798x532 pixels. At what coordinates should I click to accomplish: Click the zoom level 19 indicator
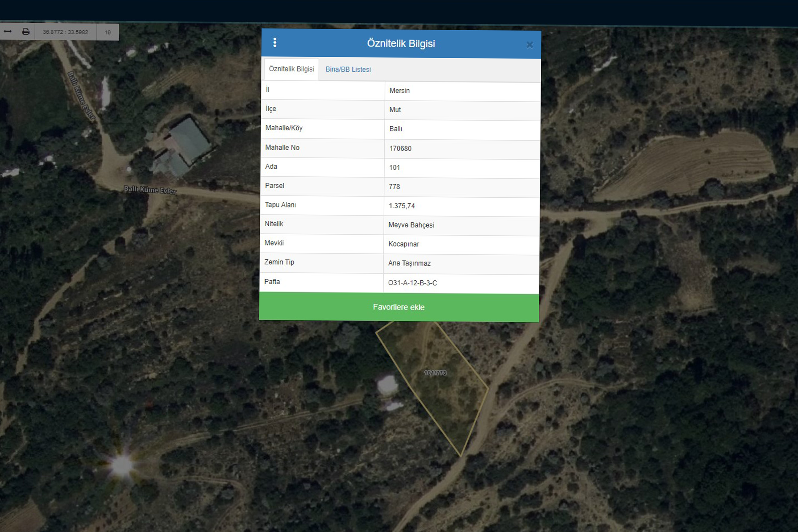point(107,32)
